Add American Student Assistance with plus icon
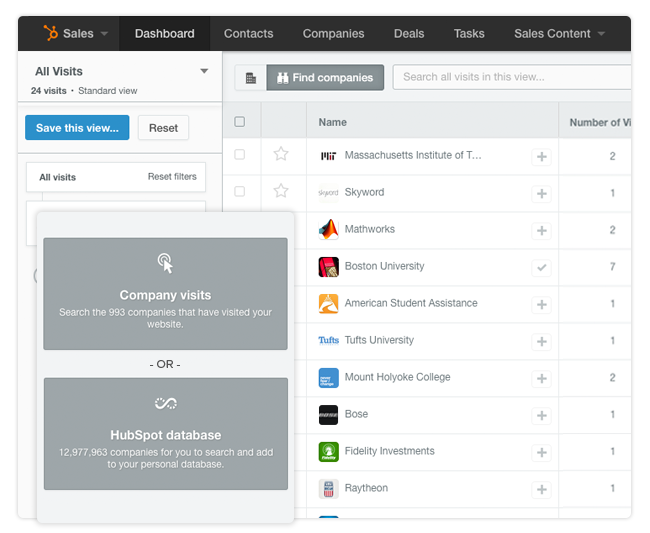The height and width of the screenshot is (533, 650). [x=541, y=305]
